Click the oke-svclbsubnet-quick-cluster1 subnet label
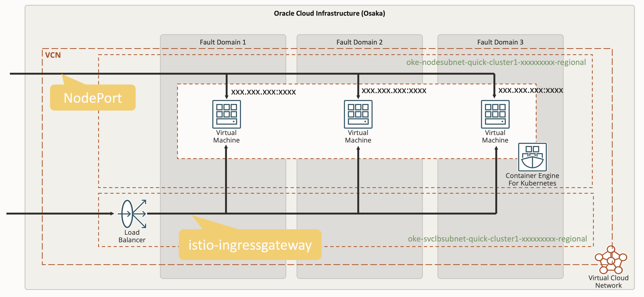Image resolution: width=644 pixels, height=297 pixels. [x=497, y=239]
